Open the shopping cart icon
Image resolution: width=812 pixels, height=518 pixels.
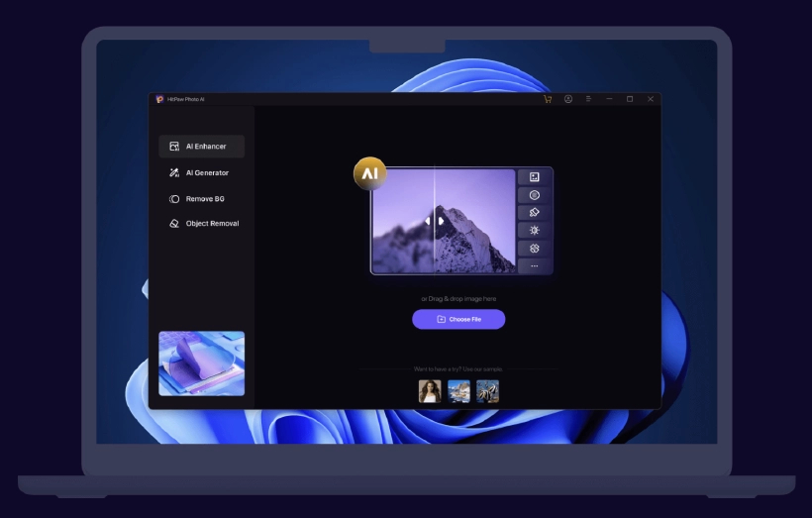point(548,99)
